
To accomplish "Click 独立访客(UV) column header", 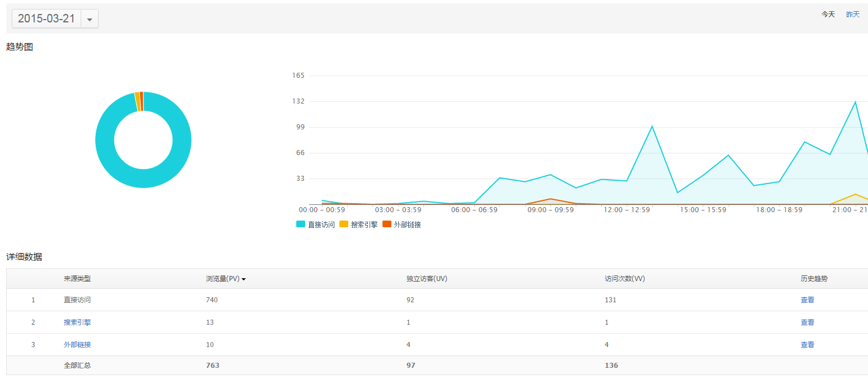I will 427,279.
